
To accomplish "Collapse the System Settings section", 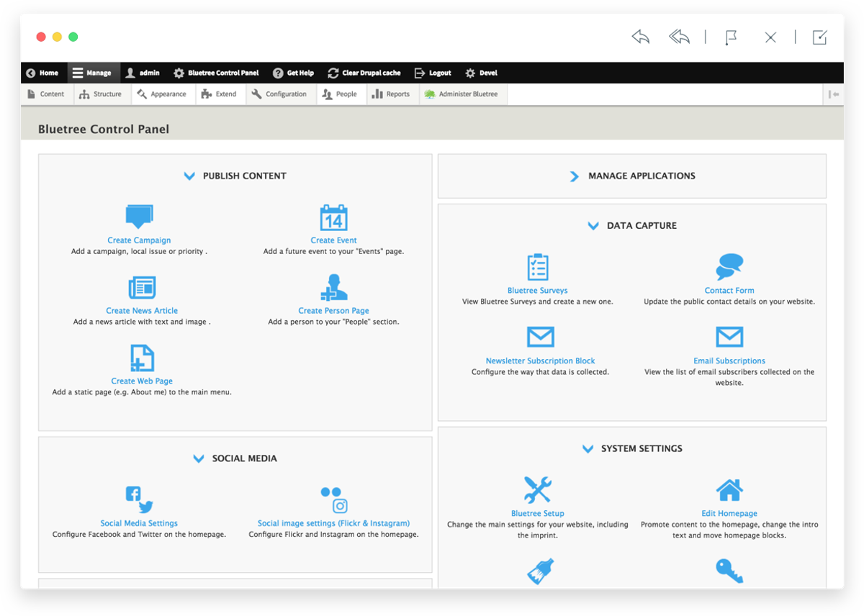I will coord(588,448).
